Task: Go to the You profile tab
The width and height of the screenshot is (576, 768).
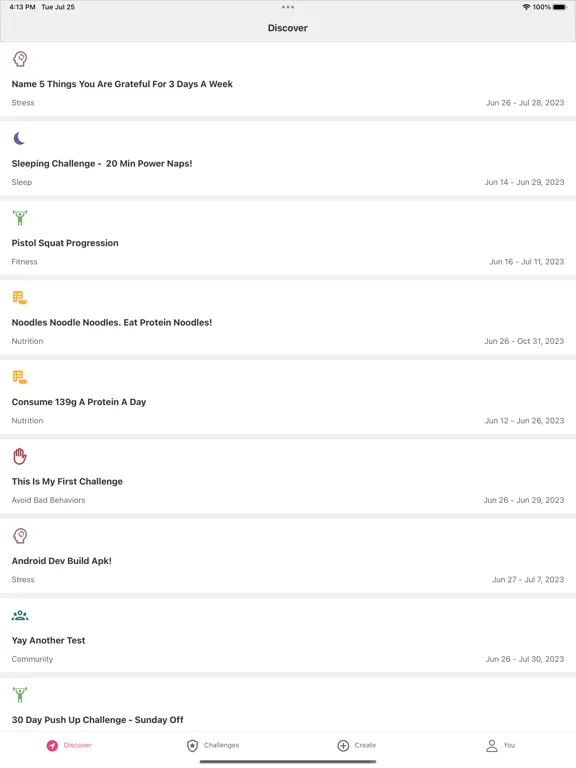Action: pyautogui.click(x=500, y=745)
